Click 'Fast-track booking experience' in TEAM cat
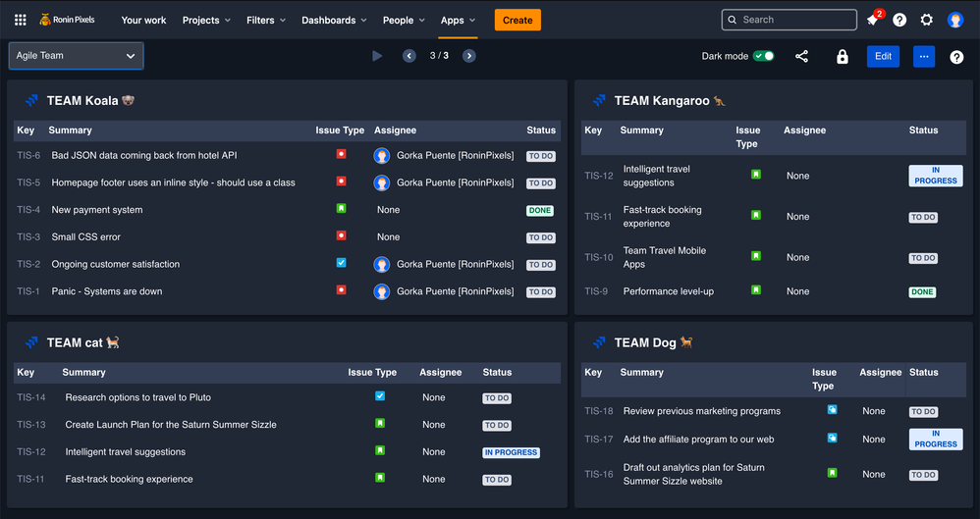The image size is (980, 519). pos(129,479)
